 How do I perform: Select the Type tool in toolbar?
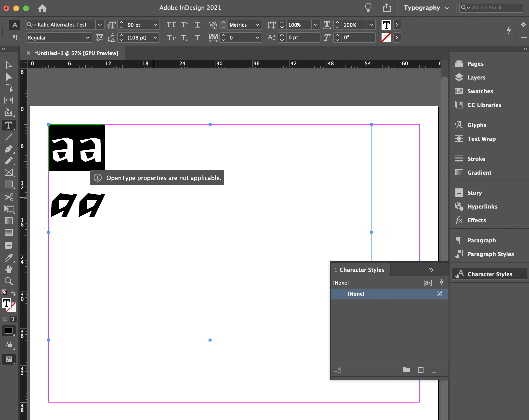9,125
